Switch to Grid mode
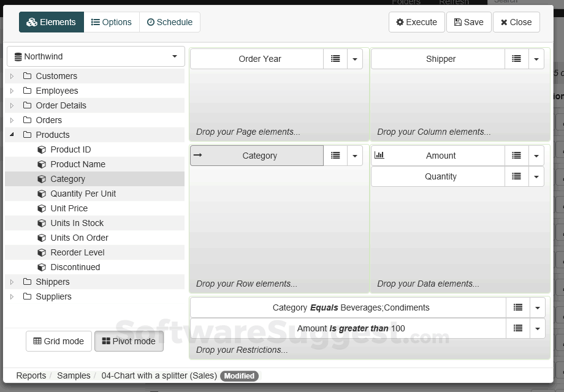This screenshot has width=564, height=392. click(59, 341)
